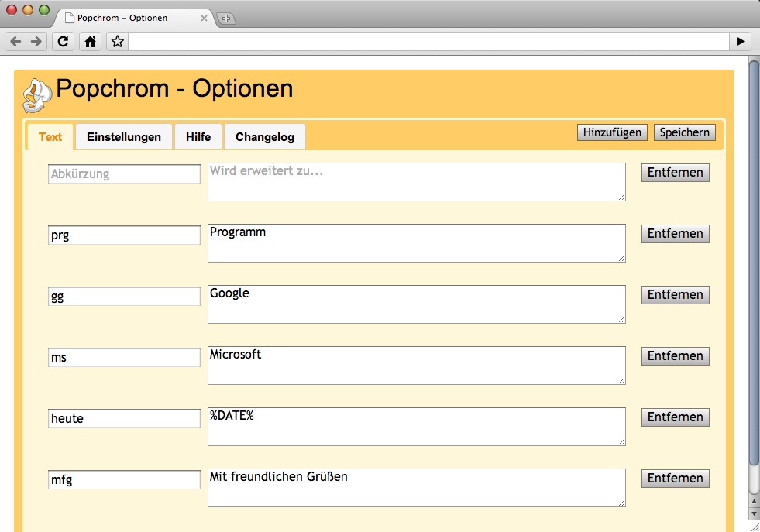This screenshot has height=532, width=760.
Task: Select the Text tab
Action: coord(50,137)
